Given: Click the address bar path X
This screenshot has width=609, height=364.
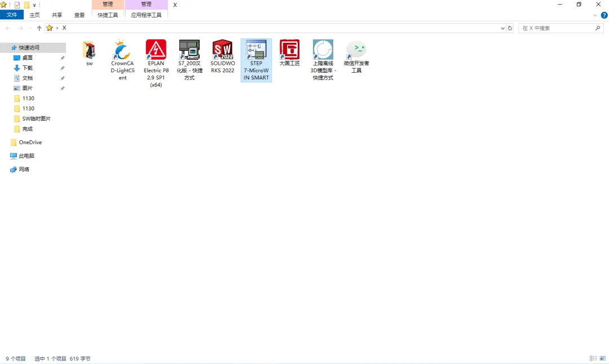Looking at the screenshot, I should click(x=64, y=28).
